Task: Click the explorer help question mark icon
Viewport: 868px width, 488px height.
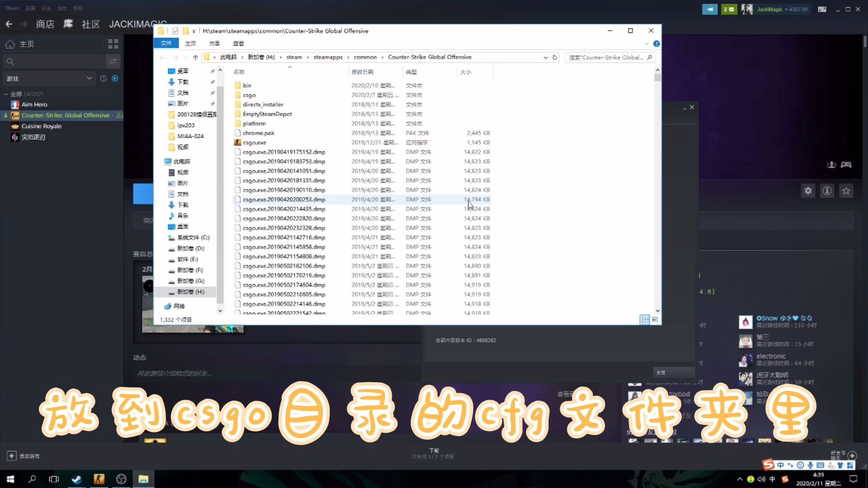Action: [656, 43]
